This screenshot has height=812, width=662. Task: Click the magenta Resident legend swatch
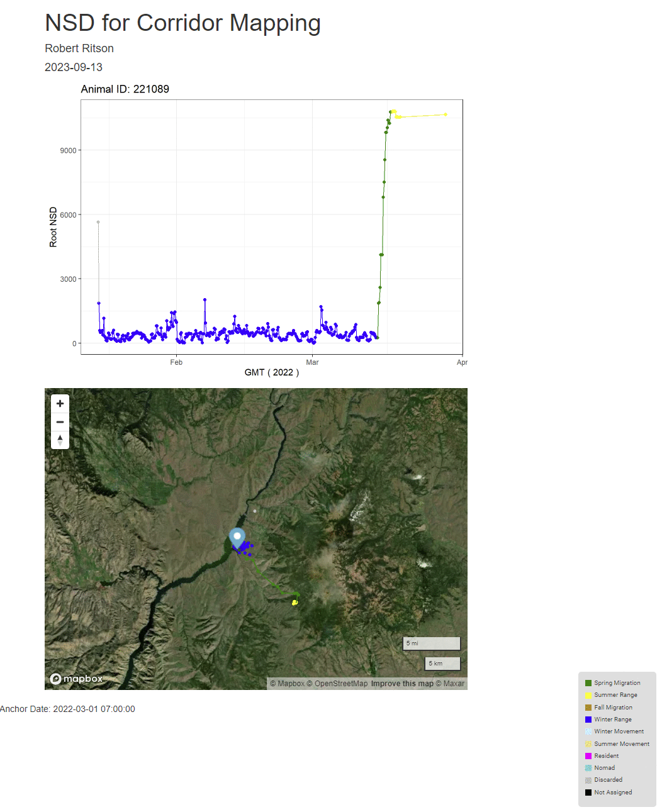pos(588,756)
